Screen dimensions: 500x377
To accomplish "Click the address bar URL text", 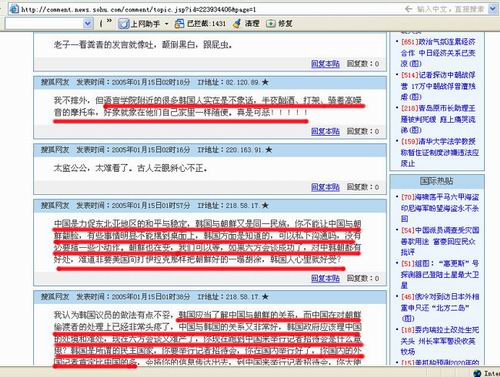I will coord(138,9).
